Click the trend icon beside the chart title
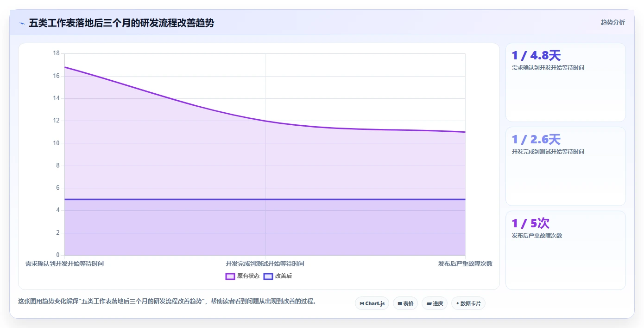Screen dimensions: 644x328 (22, 23)
